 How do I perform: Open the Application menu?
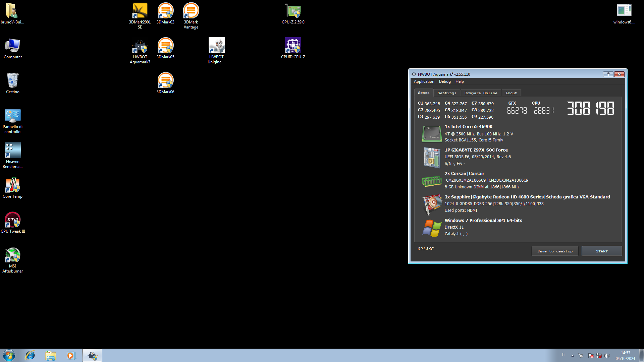[424, 81]
